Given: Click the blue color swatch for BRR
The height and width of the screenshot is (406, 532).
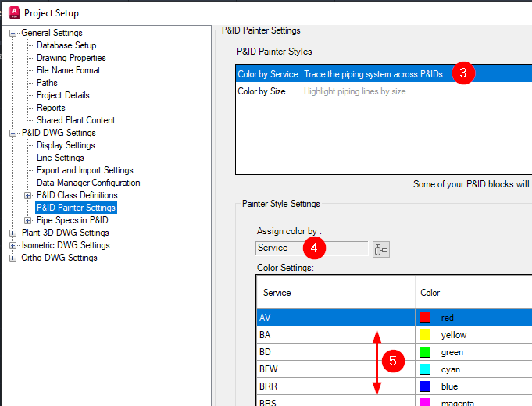Looking at the screenshot, I should [x=425, y=386].
